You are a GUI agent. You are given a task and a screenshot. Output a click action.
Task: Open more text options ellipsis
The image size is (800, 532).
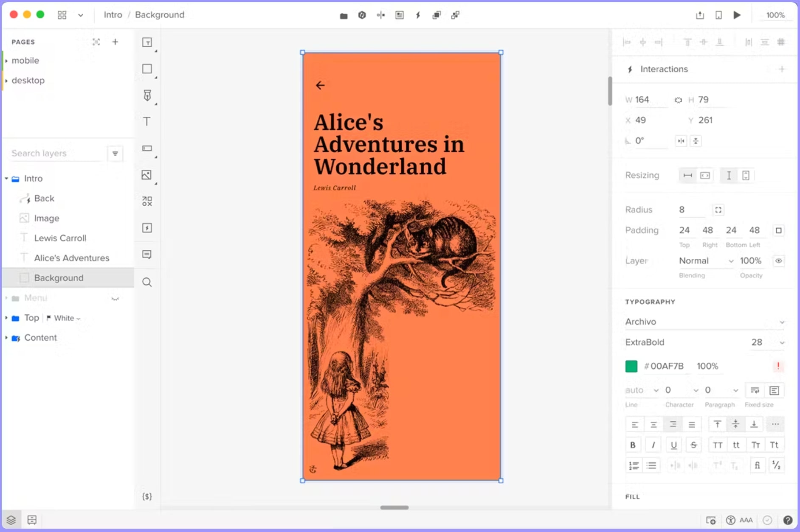[x=775, y=424]
